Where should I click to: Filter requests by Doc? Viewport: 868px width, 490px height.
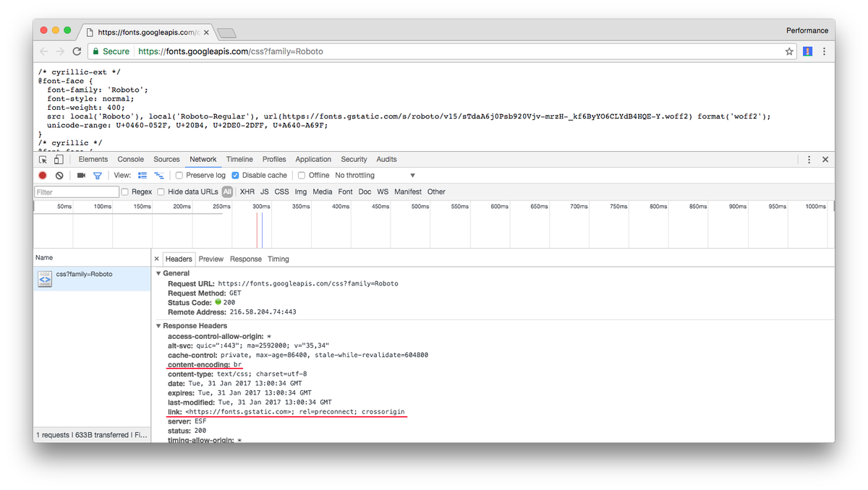(x=365, y=192)
